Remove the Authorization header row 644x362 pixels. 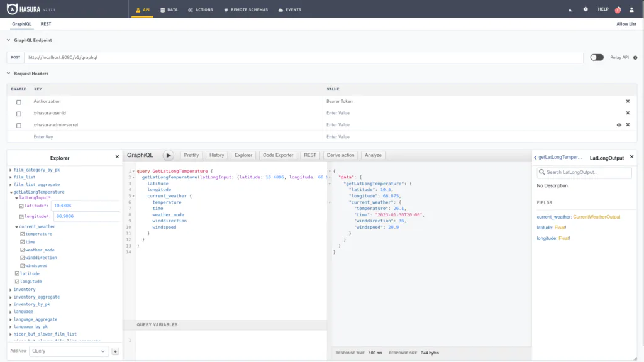[628, 101]
